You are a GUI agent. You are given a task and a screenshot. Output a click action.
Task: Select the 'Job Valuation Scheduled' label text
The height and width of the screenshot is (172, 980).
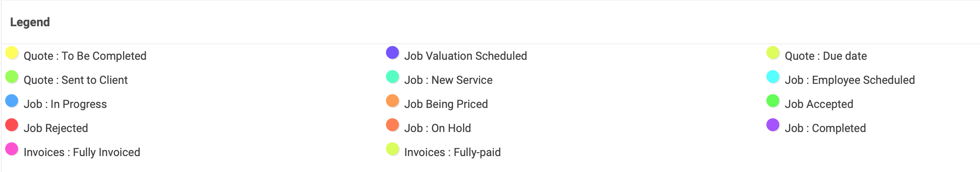coord(465,56)
